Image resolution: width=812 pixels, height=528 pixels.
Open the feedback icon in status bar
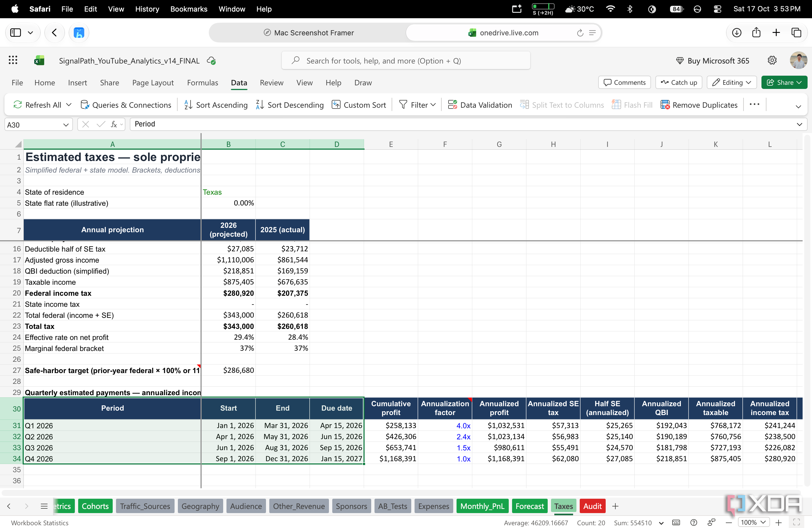pyautogui.click(x=711, y=522)
